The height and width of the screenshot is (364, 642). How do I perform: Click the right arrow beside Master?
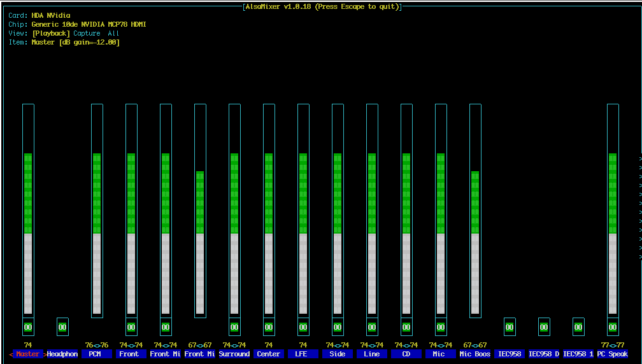45,354
